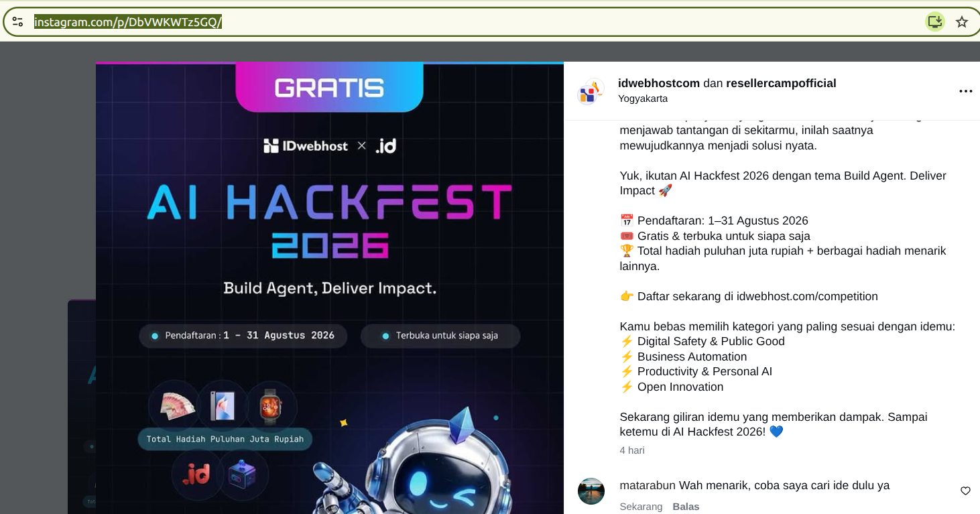Click the "4 hari" post timestamp

tap(632, 450)
